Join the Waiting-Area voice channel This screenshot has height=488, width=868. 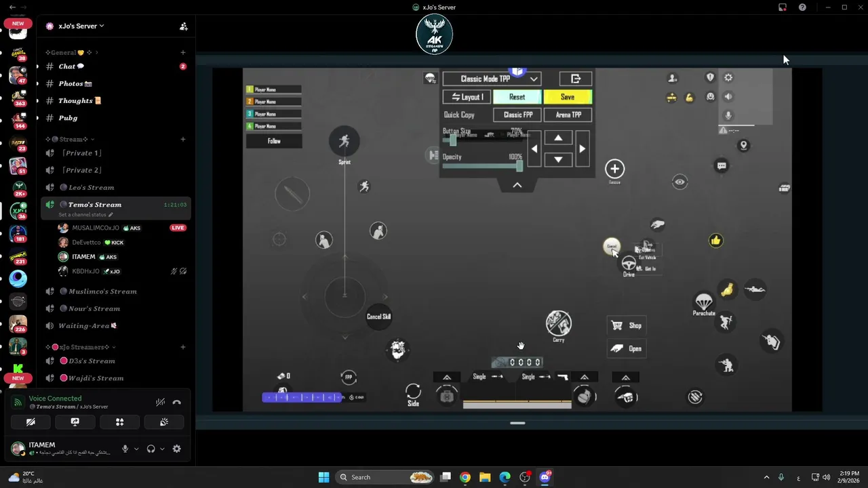point(116,325)
